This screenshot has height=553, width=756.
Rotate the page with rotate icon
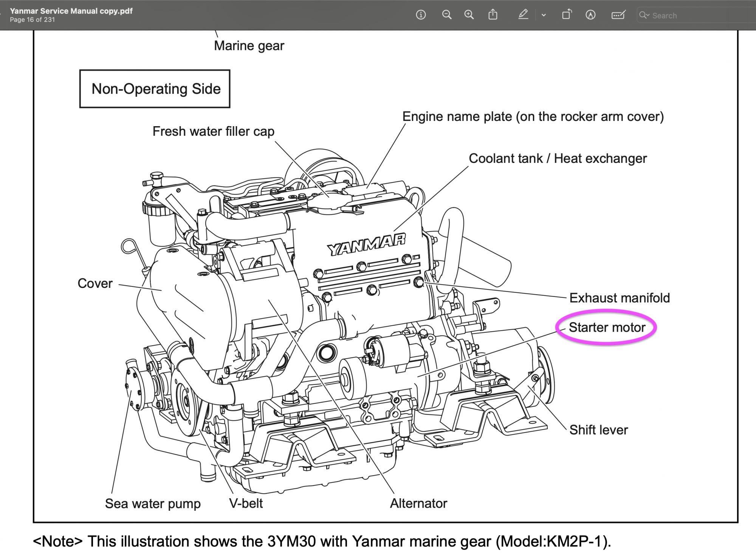pyautogui.click(x=567, y=15)
